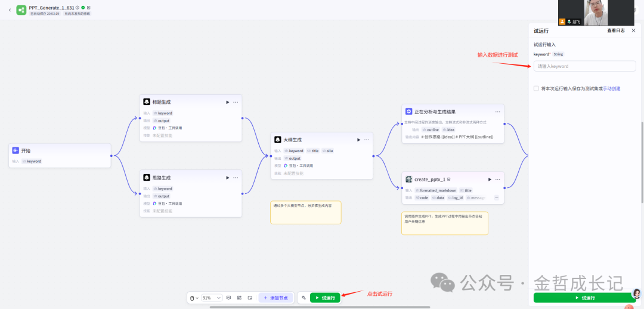Open the 思路生成 node's more options menu
Image resolution: width=644 pixels, height=309 pixels.
[236, 178]
